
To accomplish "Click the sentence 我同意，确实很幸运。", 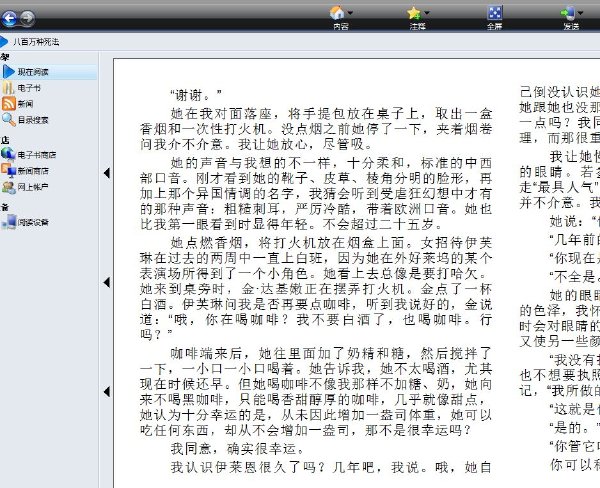I will click(x=238, y=449).
